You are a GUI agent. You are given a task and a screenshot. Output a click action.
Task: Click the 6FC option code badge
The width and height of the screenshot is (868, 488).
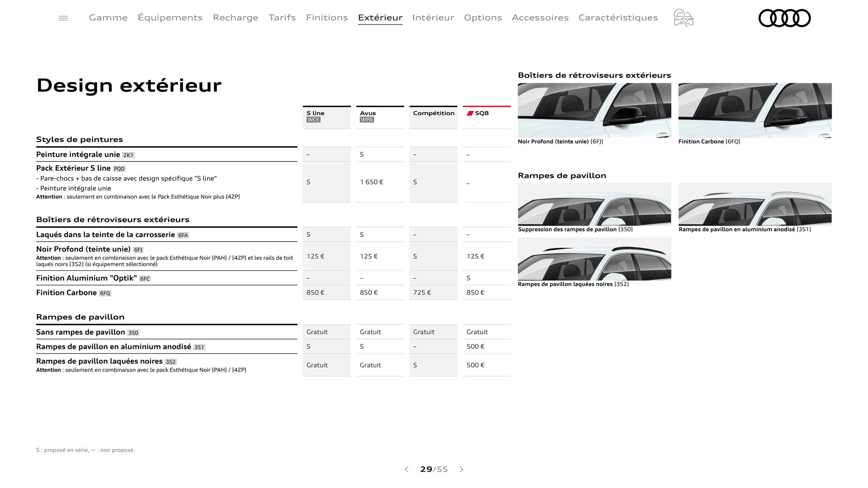click(x=145, y=279)
